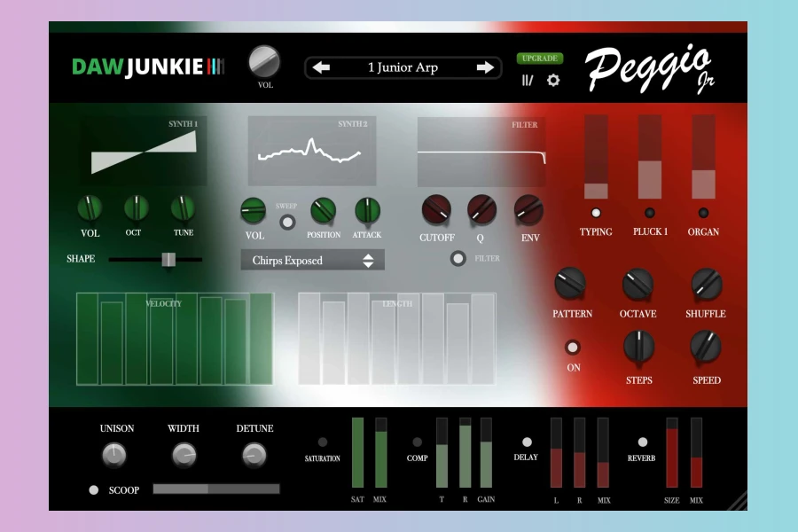Screen dimensions: 798x532
Task: Click the arpeggiator PATTERN knob
Action: [569, 283]
